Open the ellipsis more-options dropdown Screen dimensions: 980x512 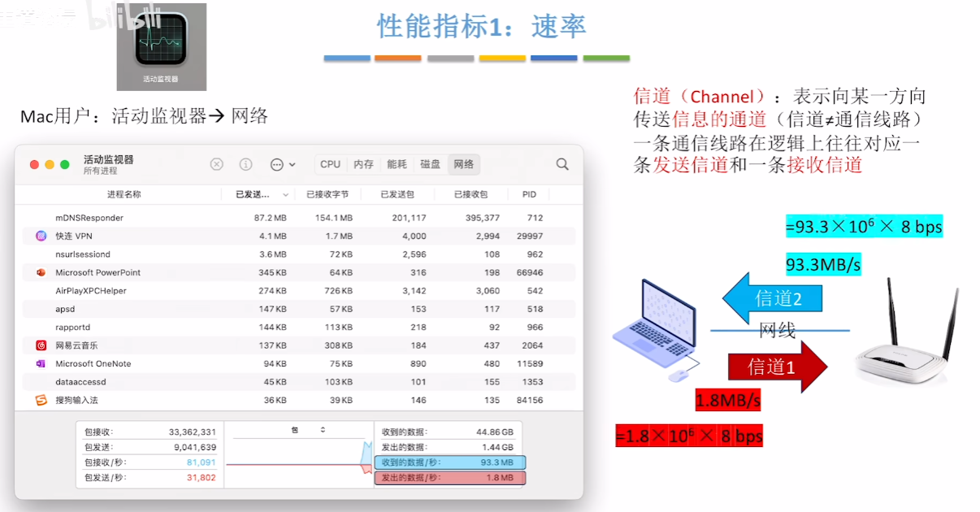click(x=282, y=164)
